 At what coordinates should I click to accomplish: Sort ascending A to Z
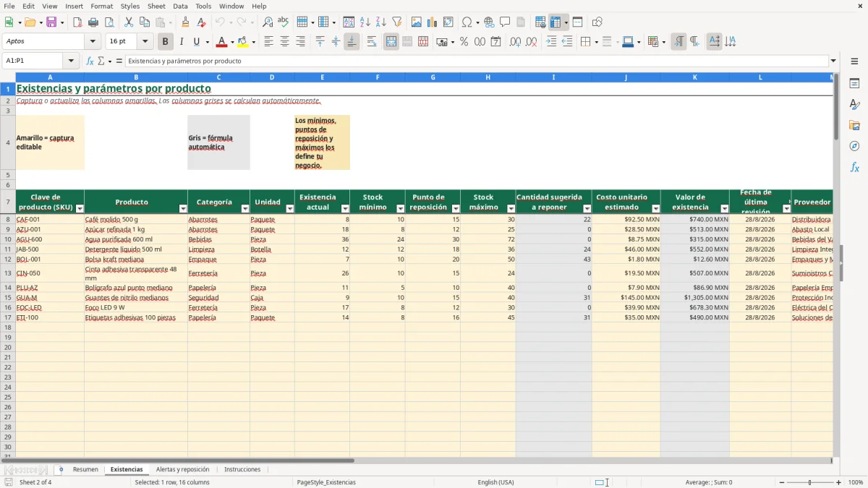click(x=365, y=22)
